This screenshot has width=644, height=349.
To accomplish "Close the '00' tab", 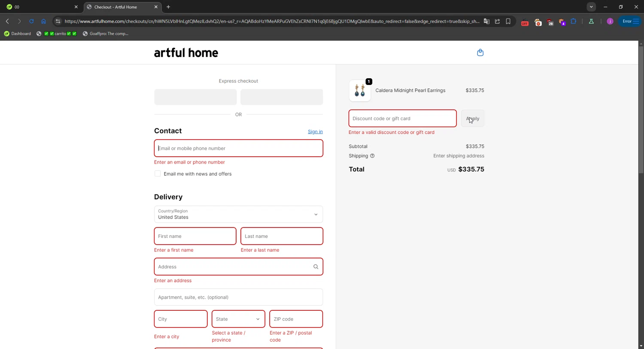I will pos(76,7).
